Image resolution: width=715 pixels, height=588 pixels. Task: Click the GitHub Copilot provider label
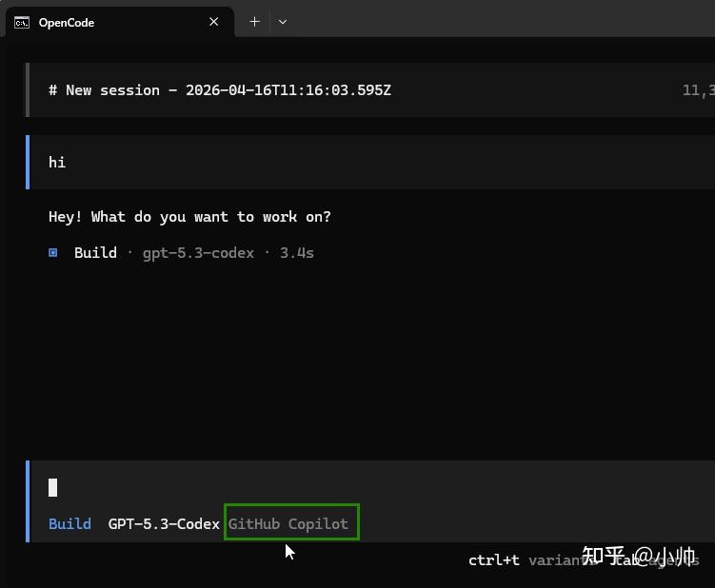[288, 523]
